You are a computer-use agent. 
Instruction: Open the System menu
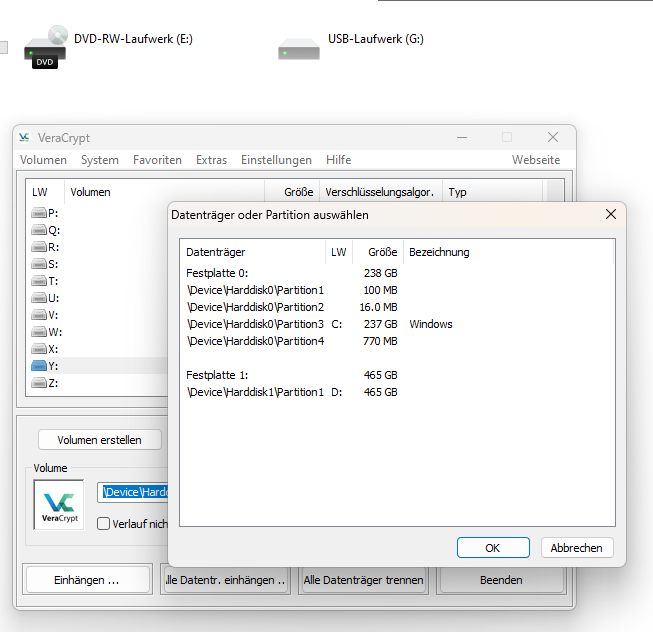(100, 160)
